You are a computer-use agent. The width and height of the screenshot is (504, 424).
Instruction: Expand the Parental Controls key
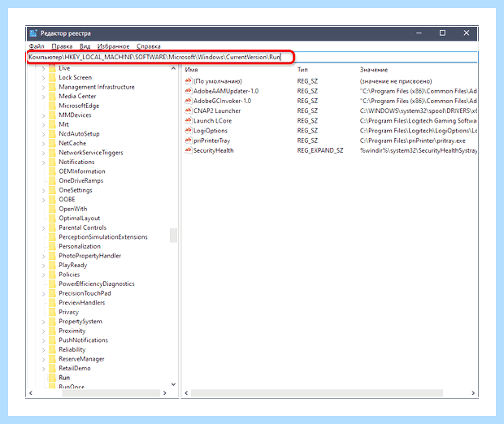tap(43, 227)
